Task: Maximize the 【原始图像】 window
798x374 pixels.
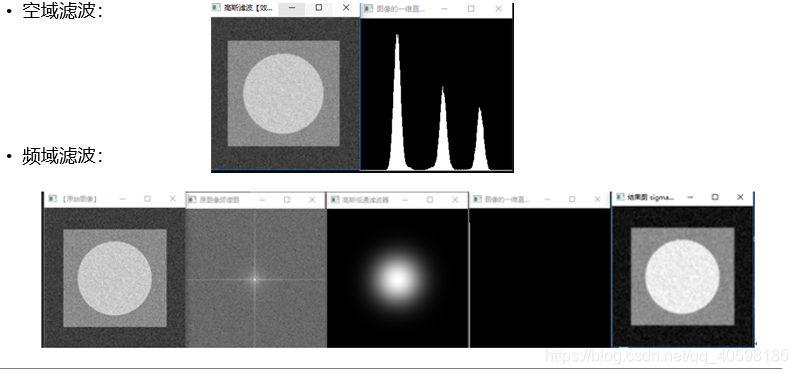Action: tap(147, 199)
